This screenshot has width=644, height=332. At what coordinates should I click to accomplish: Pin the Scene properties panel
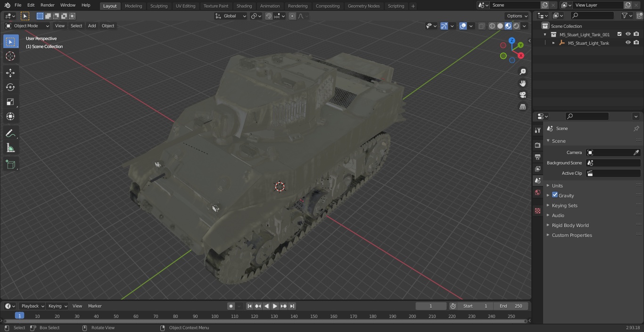tap(636, 129)
